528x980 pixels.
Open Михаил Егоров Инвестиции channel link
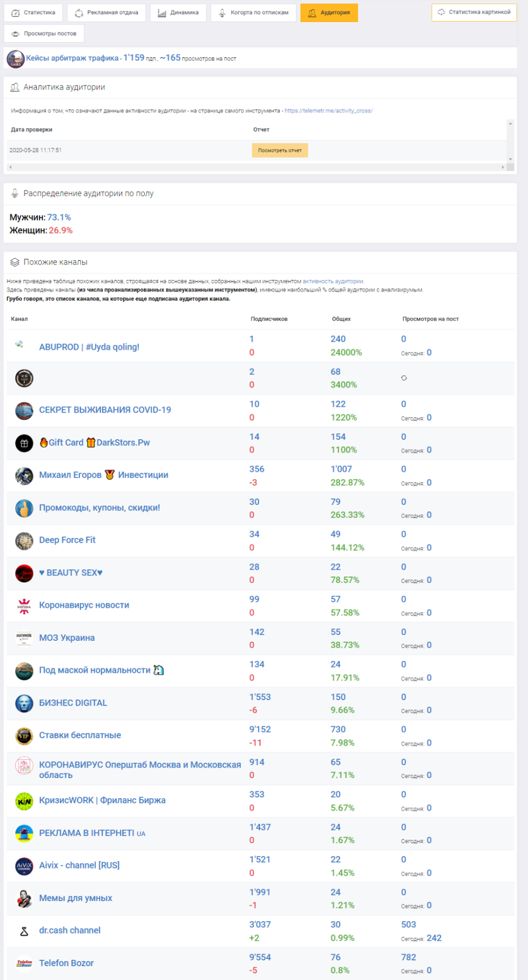(x=104, y=475)
